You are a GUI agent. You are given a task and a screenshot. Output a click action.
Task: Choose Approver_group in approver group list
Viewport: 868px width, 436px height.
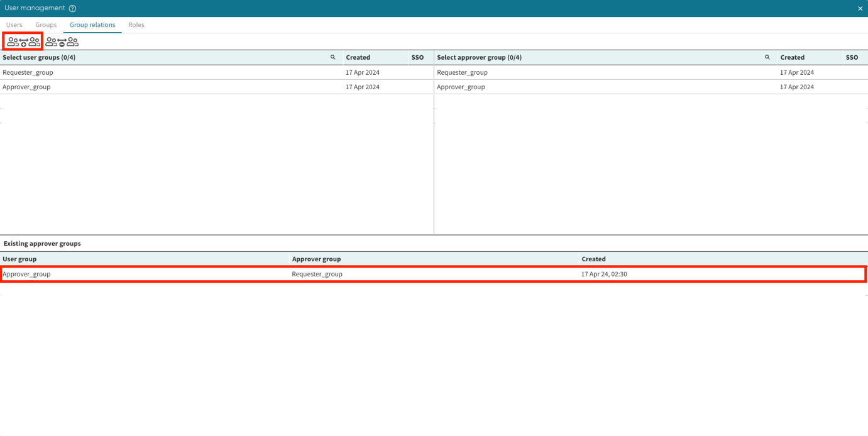461,87
